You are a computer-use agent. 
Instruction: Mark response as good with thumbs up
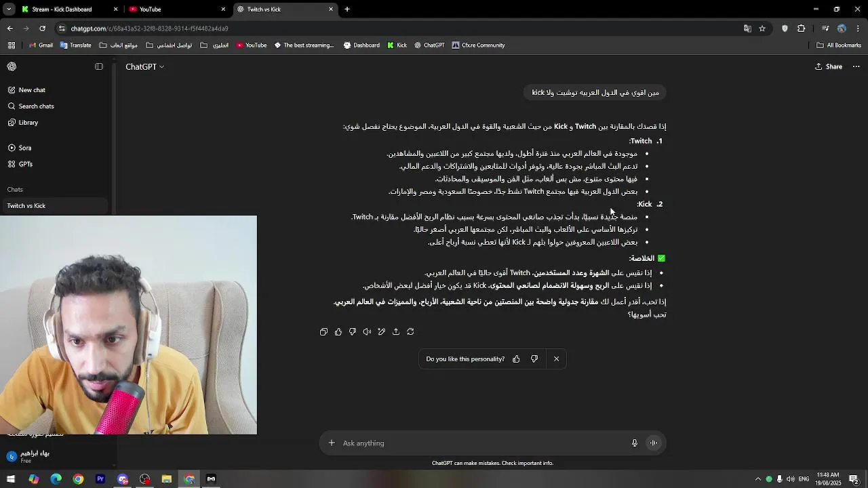(338, 331)
